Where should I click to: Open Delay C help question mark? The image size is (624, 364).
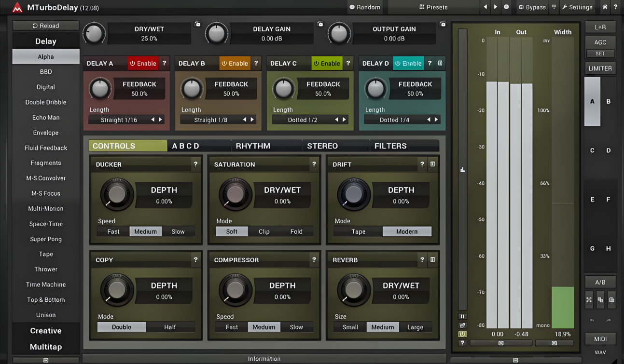coord(348,63)
